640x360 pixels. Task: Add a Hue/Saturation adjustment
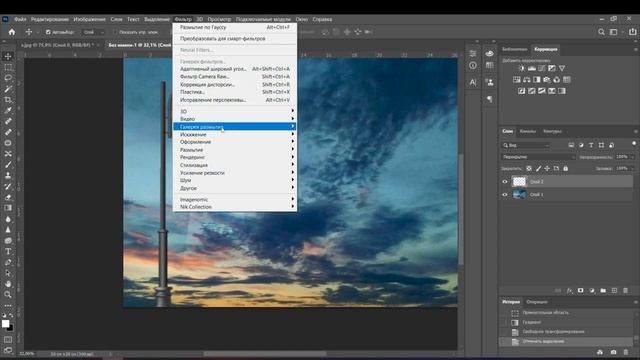tap(517, 80)
